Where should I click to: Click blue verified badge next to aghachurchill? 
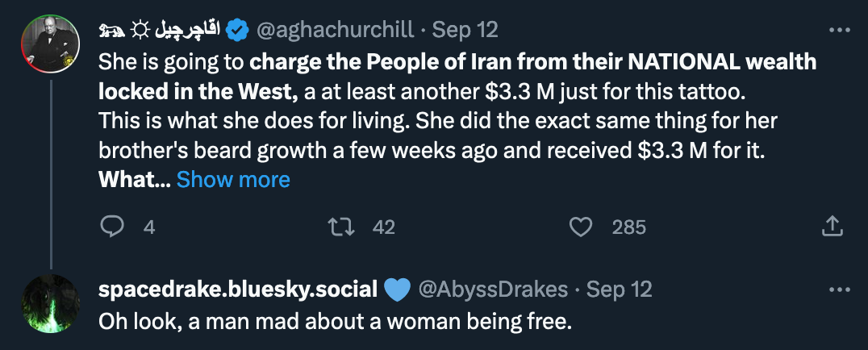pos(239,29)
